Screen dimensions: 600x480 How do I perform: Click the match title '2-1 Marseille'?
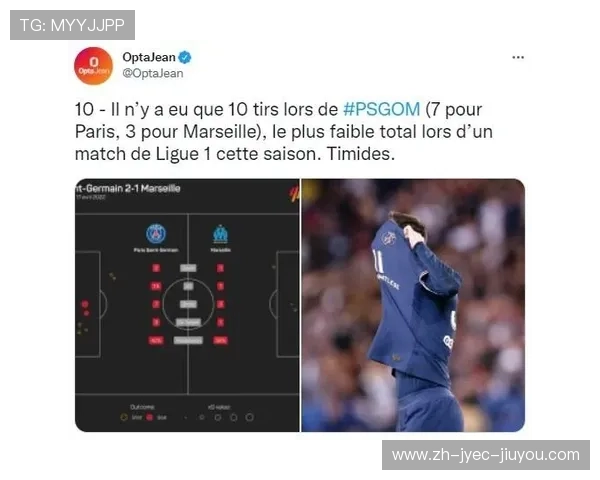click(153, 188)
